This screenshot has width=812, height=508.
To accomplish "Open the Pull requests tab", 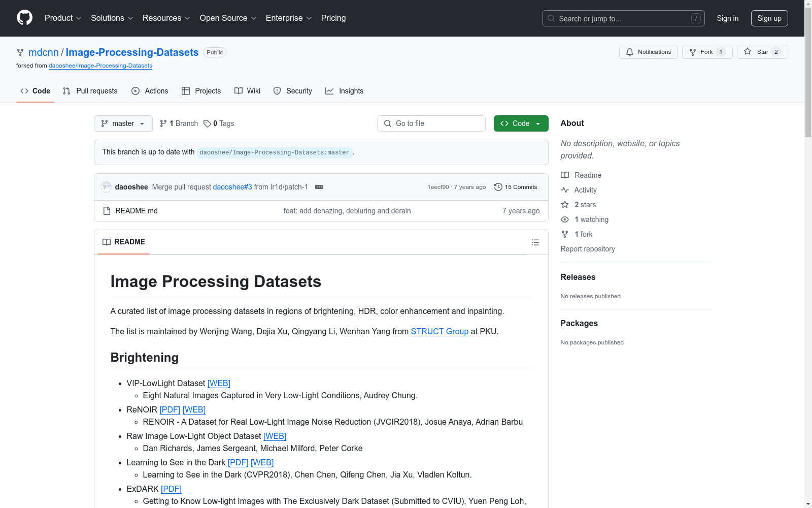I will 90,91.
